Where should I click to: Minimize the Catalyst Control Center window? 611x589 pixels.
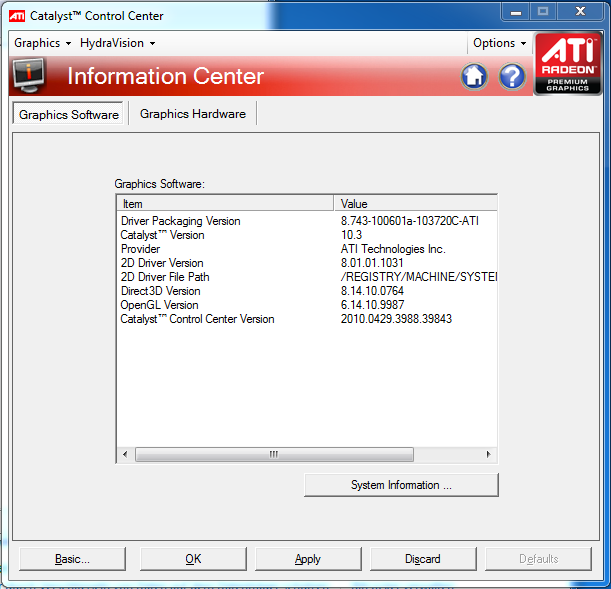pos(516,12)
